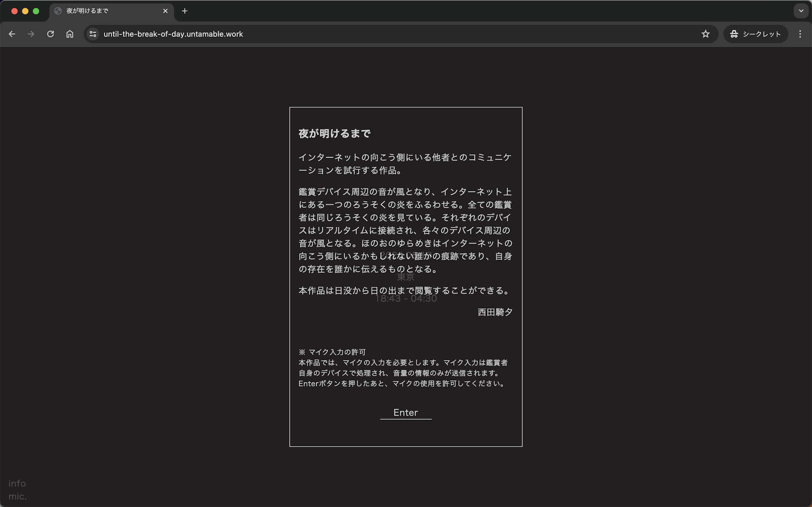Bookmark this page with the star
Viewport: 812px width, 507px height.
pyautogui.click(x=706, y=34)
